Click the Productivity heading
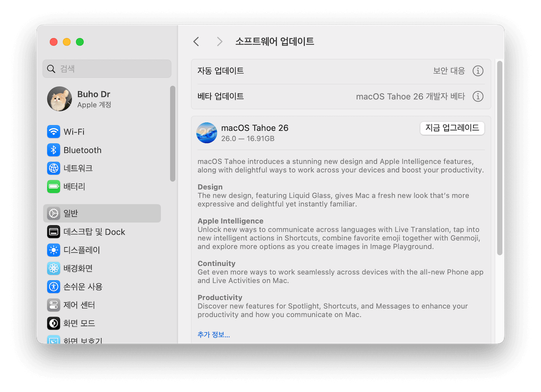Image resolution: width=541 pixels, height=392 pixels. 220,298
